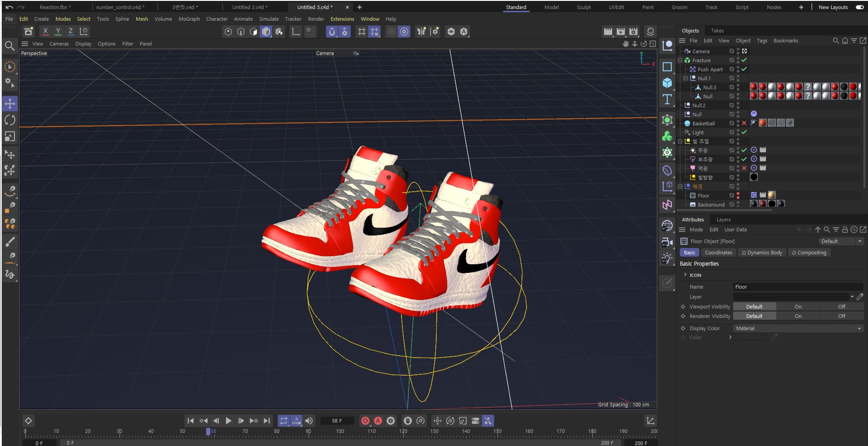Open the Compositing attribute tab
Viewport: 868px width, 446px height.
point(809,253)
